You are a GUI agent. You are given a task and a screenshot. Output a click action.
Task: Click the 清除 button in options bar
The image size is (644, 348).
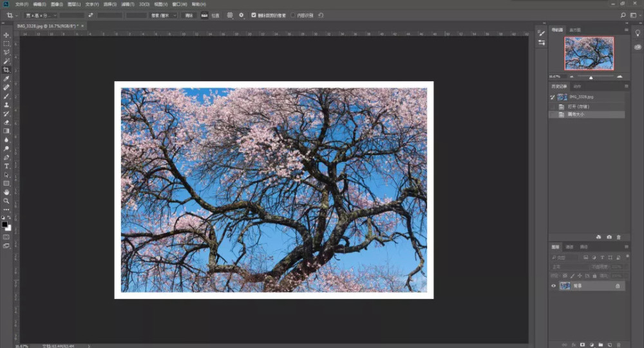coord(188,15)
